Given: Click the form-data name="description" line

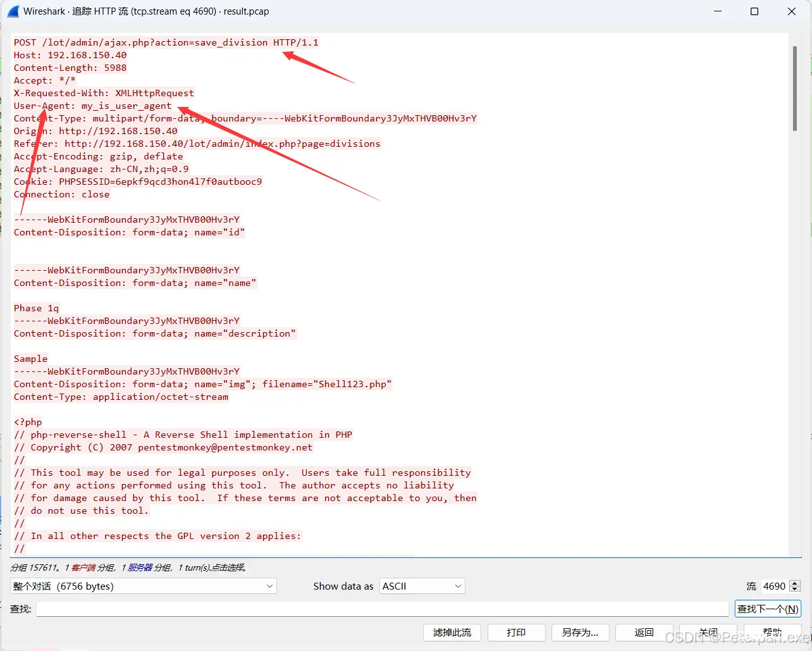Looking at the screenshot, I should tap(155, 333).
